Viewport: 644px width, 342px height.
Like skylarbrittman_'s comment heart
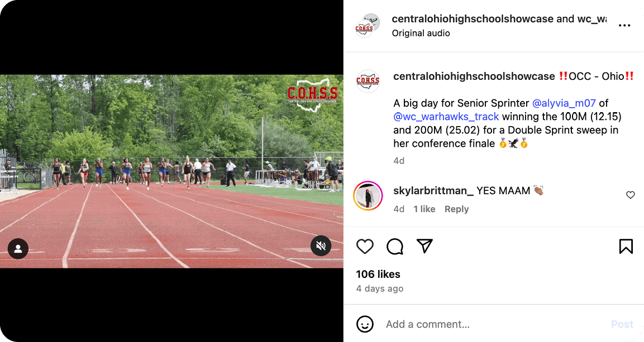pyautogui.click(x=631, y=195)
